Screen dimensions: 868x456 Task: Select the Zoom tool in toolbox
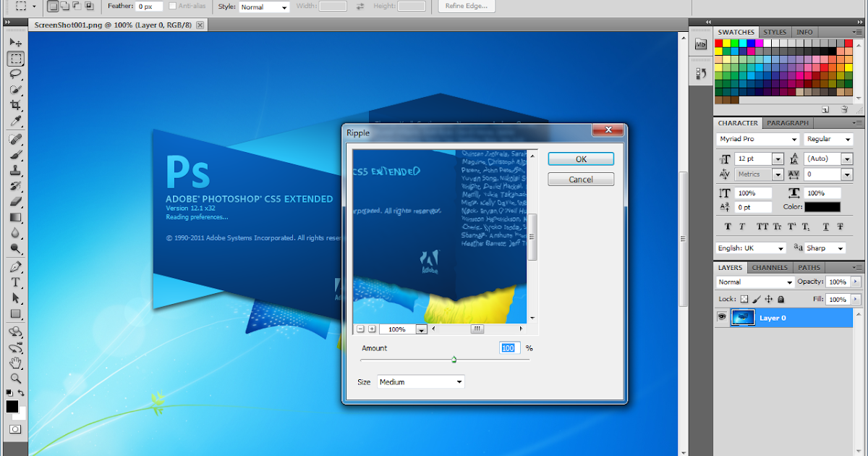15,378
